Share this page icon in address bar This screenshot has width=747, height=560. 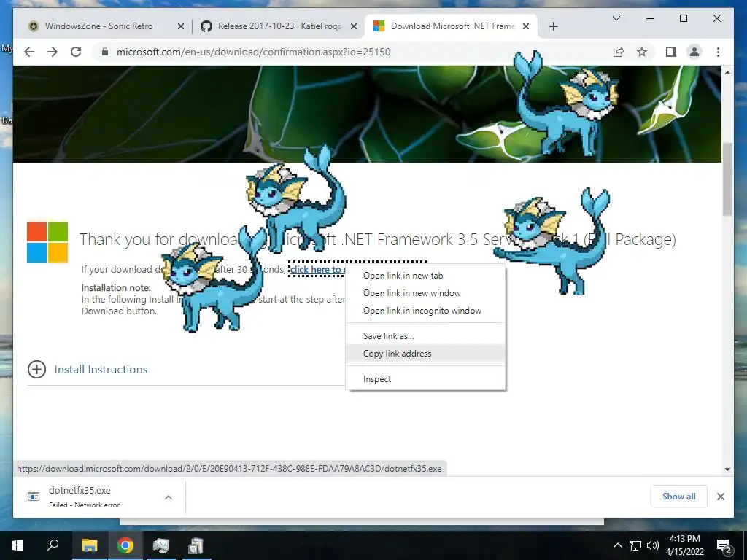click(x=619, y=52)
